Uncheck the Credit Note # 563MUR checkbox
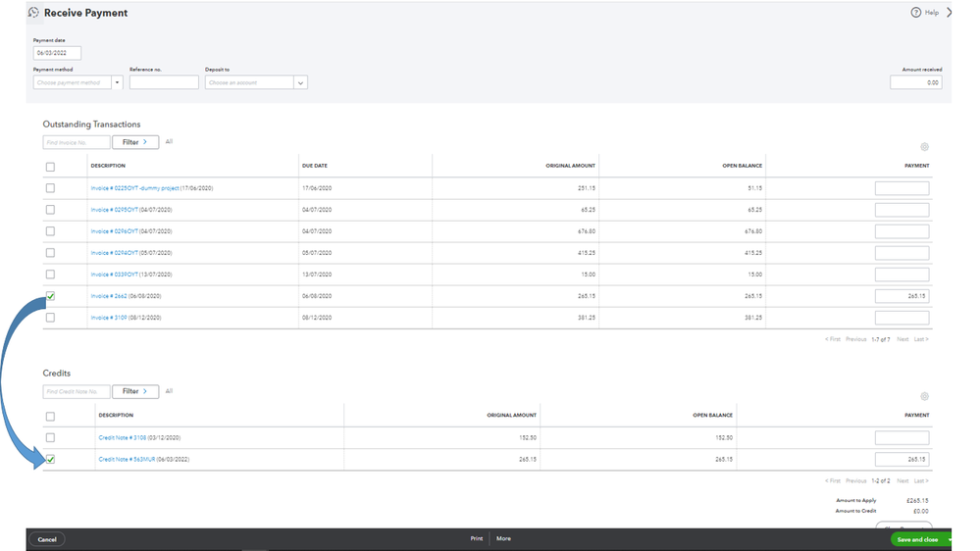The image size is (980, 551). tap(50, 459)
